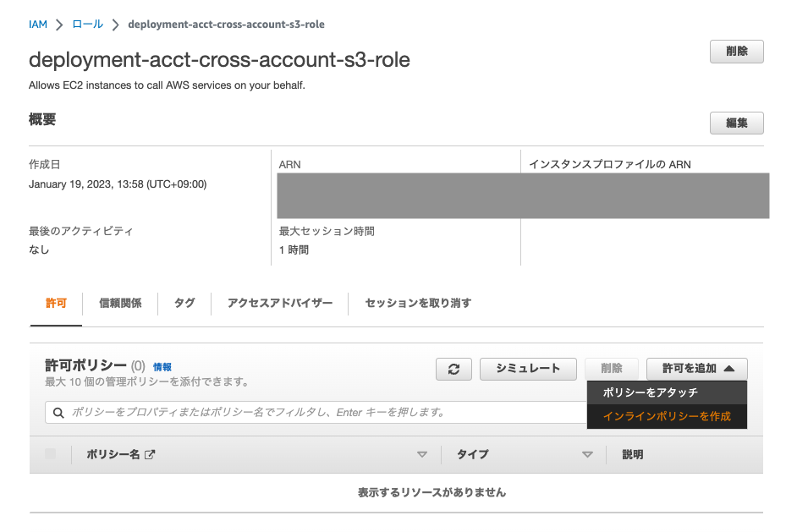Select the セッションを取り消す tab
Screen dimensions: 786x532
tap(417, 303)
